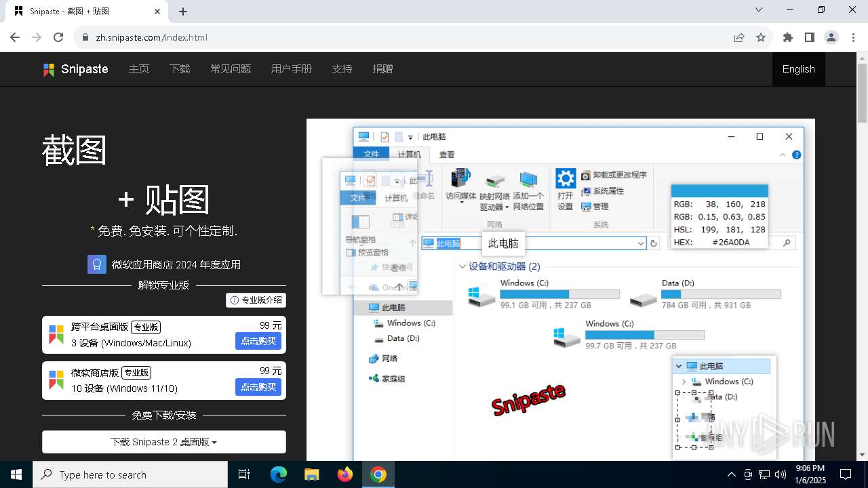868x488 pixels.
Task: Click the 专业版介绍 info button
Action: [256, 300]
